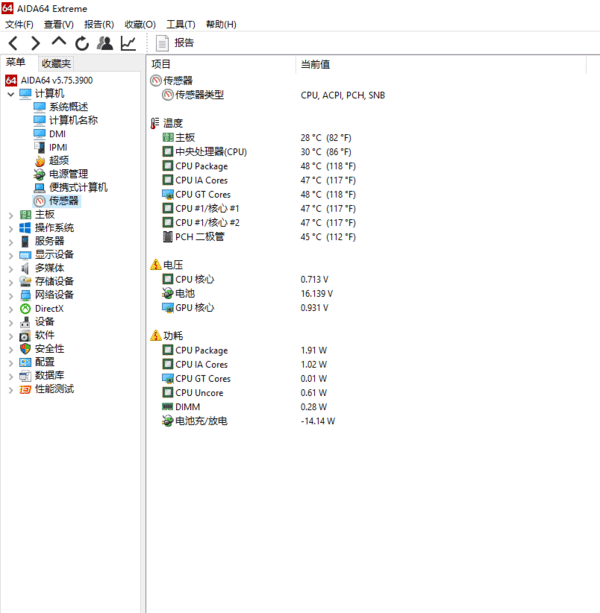
Task: Expand the 存储设备 tree node
Action: pyautogui.click(x=11, y=281)
